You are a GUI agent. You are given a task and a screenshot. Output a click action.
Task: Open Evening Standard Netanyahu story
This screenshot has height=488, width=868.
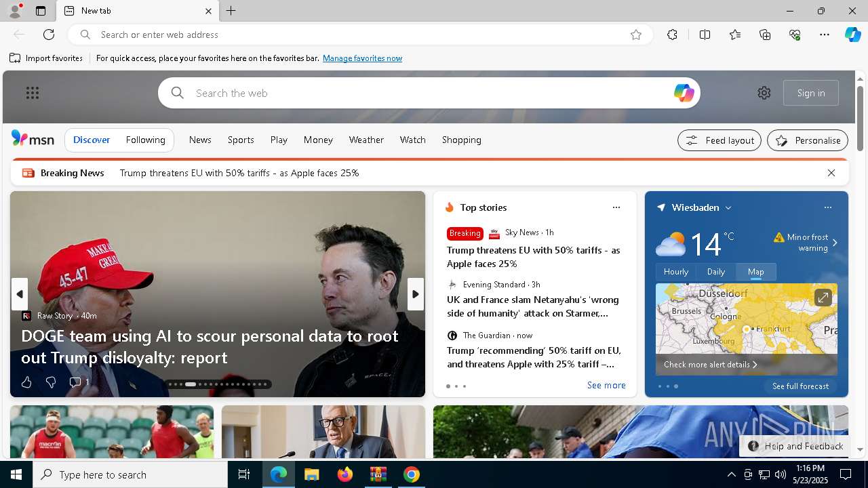coord(533,306)
